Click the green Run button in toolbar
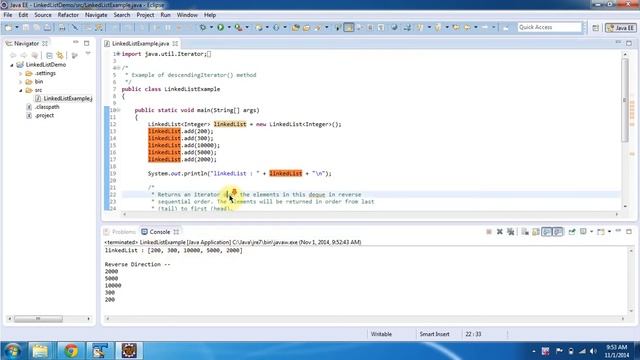 pos(220,27)
